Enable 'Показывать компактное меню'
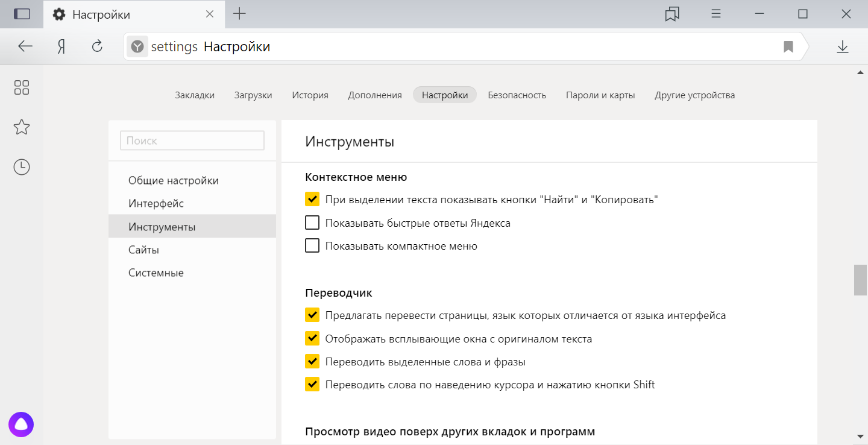This screenshot has height=445, width=868. click(x=312, y=246)
